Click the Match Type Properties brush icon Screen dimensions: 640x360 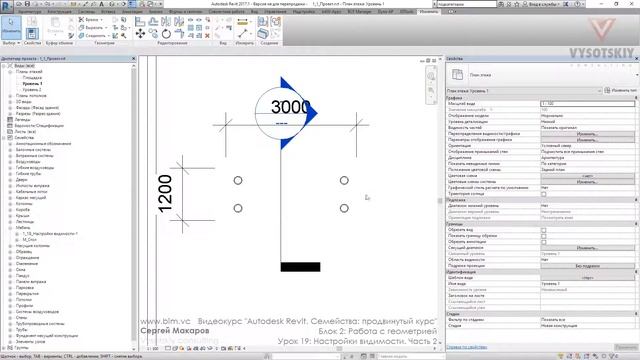point(71,36)
